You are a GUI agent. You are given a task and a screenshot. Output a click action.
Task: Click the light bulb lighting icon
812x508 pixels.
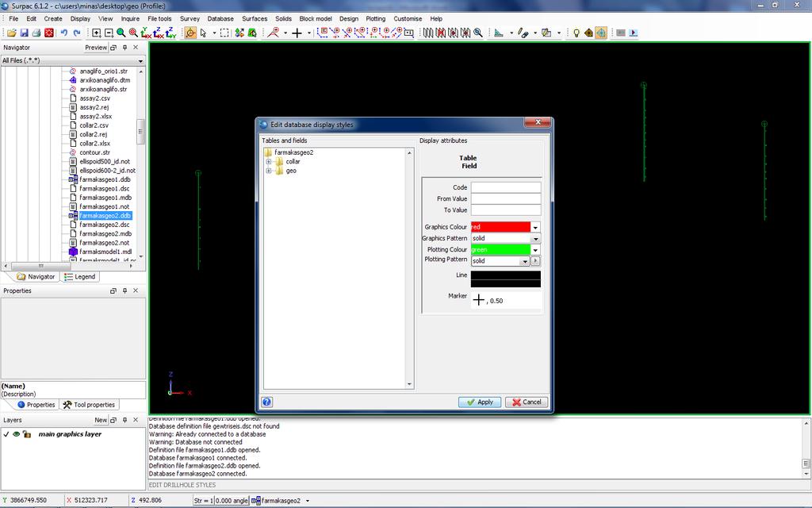[576, 33]
